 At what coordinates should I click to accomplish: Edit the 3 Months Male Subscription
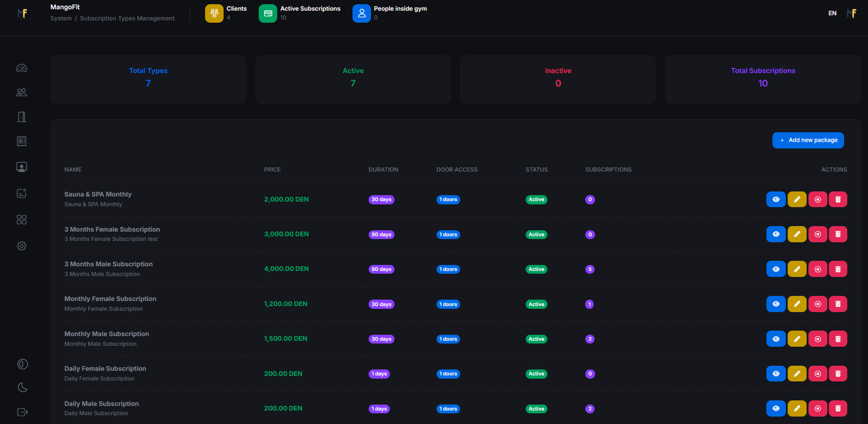tap(797, 269)
